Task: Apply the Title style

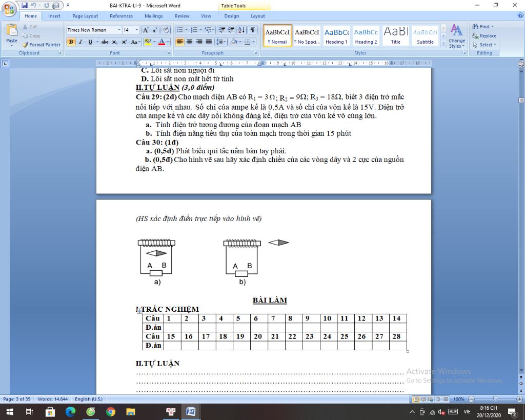Action: point(395,35)
